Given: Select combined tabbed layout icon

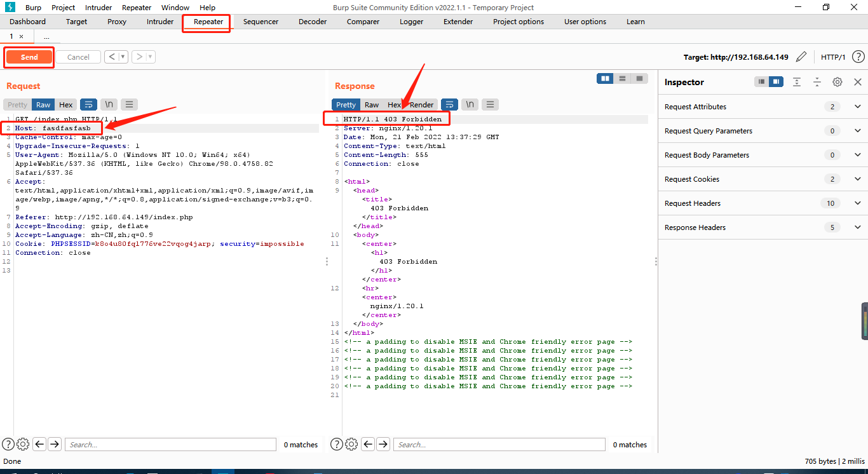Looking at the screenshot, I should click(640, 79).
